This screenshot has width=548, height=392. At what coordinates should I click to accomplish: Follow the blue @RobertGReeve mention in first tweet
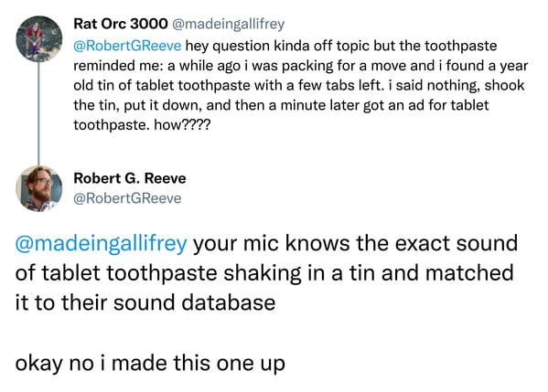127,46
